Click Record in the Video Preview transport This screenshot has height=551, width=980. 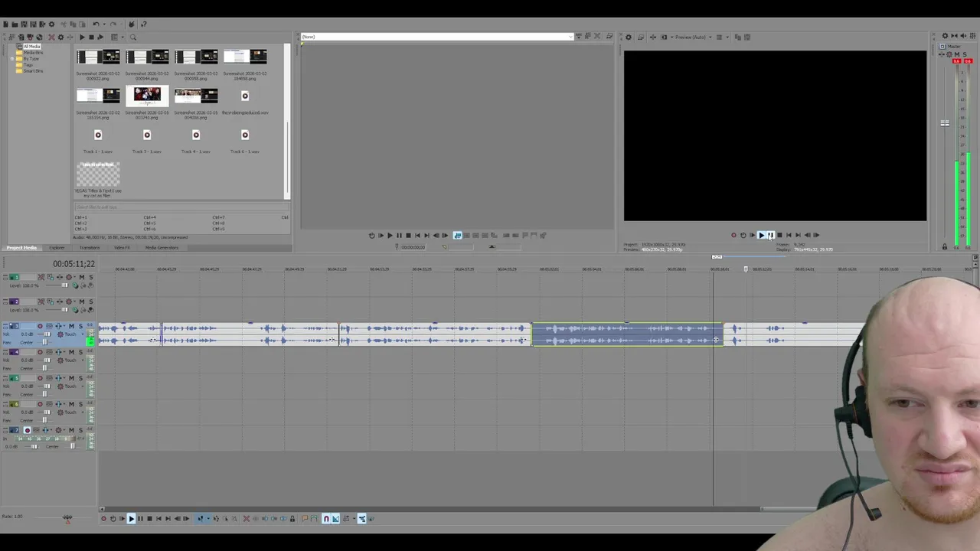[733, 235]
